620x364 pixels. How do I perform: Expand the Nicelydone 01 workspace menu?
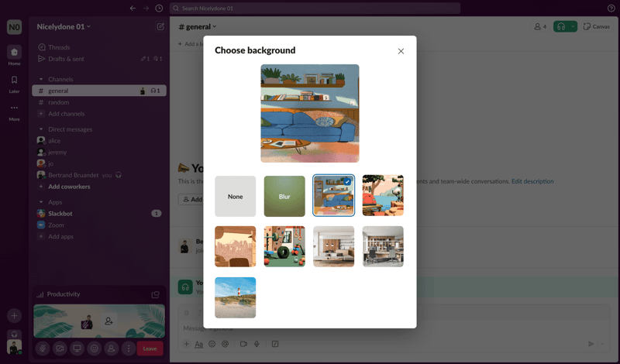pyautogui.click(x=64, y=26)
